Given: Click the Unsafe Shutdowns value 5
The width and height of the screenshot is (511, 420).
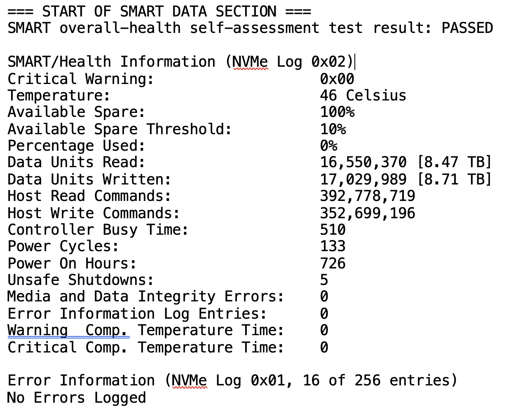Looking at the screenshot, I should (324, 280).
